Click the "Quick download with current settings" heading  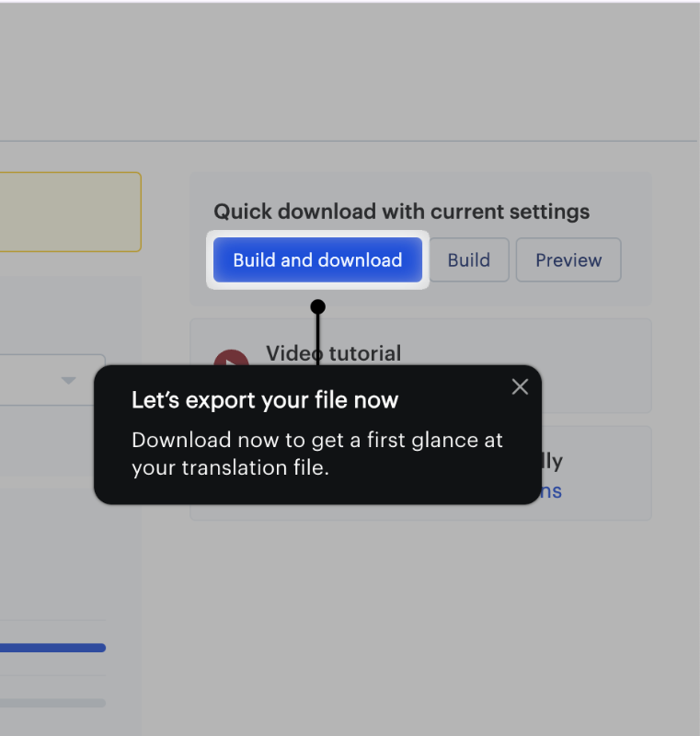click(x=402, y=212)
